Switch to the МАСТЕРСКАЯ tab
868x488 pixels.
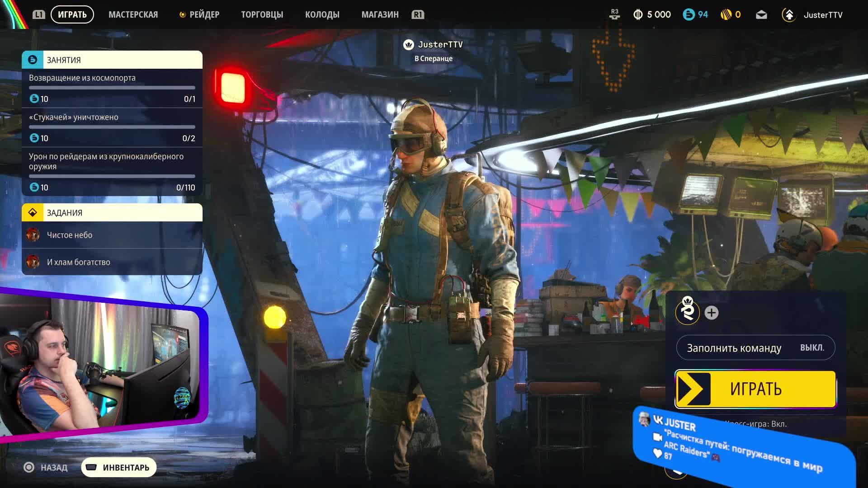point(133,14)
